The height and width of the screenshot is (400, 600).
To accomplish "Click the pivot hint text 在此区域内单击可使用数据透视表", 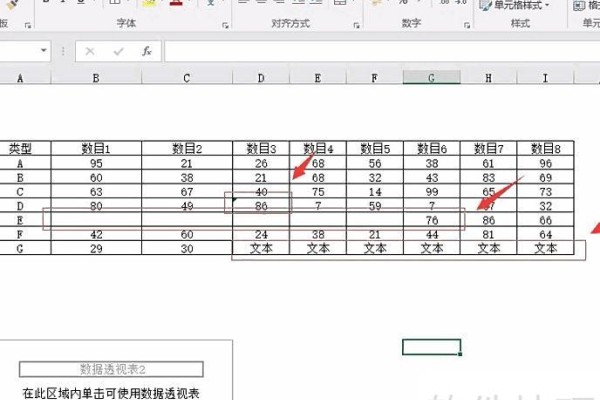I will 111,393.
